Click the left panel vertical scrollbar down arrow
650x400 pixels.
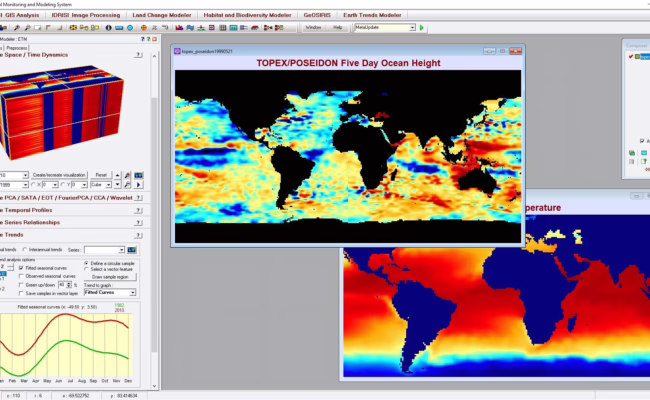click(154, 386)
